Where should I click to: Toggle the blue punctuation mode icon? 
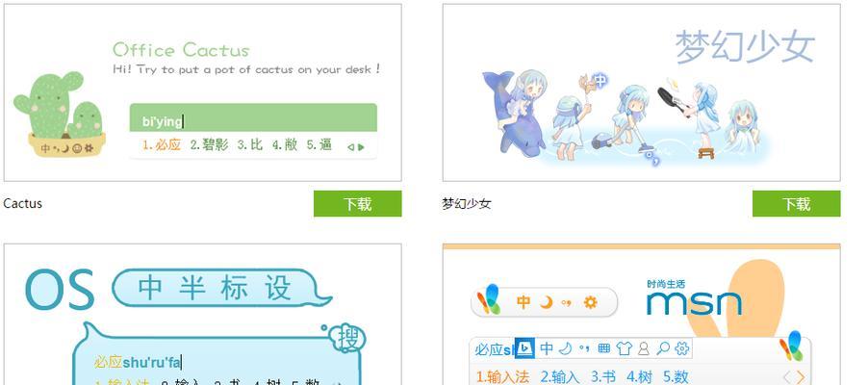pos(584,348)
